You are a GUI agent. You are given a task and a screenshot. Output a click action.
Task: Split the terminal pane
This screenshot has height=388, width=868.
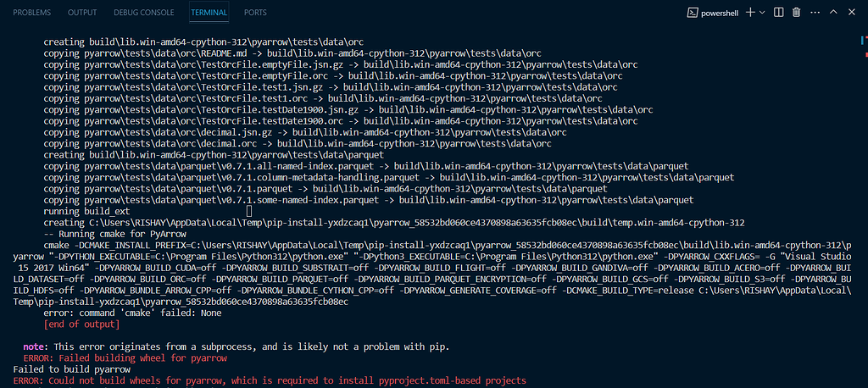(x=778, y=13)
